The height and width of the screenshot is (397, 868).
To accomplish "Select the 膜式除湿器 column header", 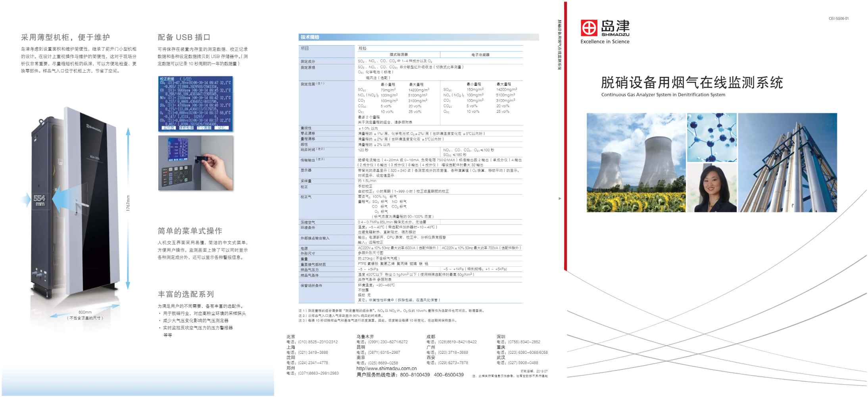I will [x=398, y=55].
